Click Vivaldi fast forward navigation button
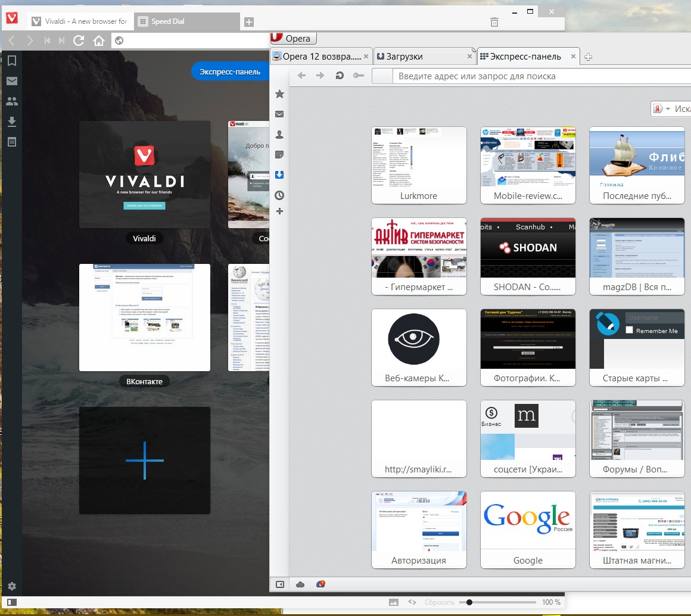 pos(62,41)
